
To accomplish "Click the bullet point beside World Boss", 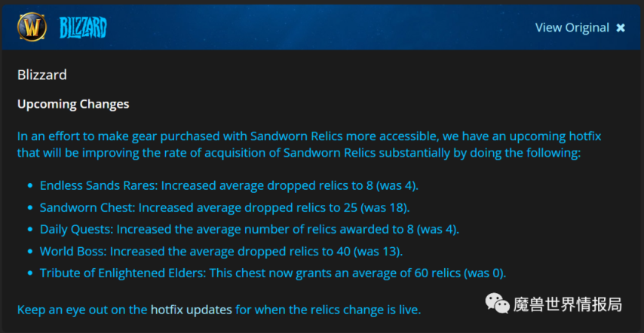I will click(x=29, y=251).
